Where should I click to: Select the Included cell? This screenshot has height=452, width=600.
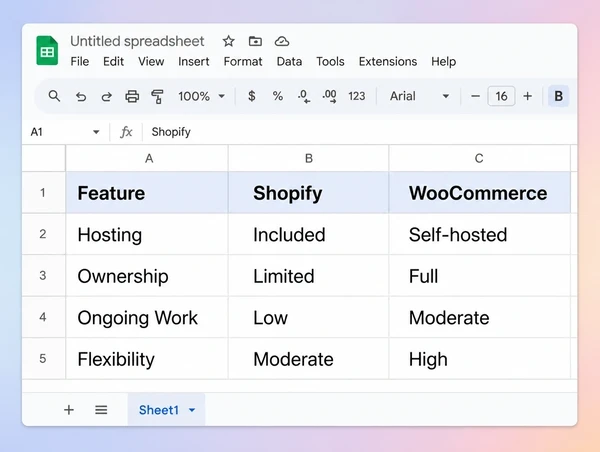(x=308, y=234)
